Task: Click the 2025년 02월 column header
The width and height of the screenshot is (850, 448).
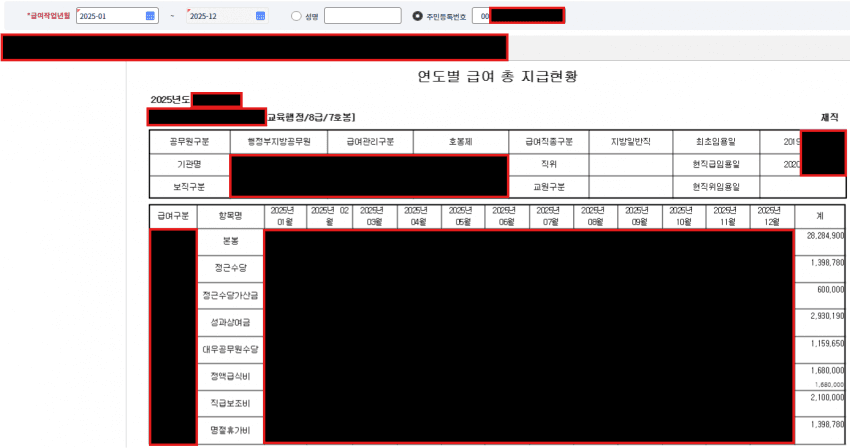Action: pyautogui.click(x=329, y=216)
